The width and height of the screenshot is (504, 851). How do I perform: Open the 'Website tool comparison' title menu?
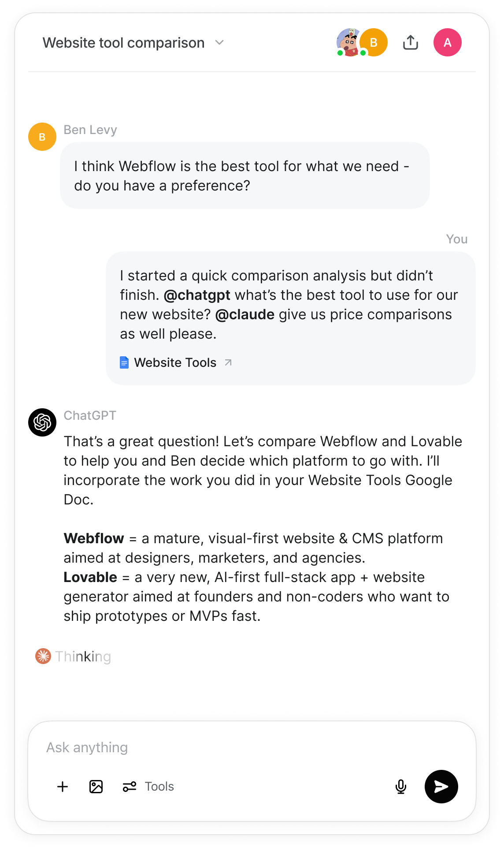pyautogui.click(x=124, y=43)
